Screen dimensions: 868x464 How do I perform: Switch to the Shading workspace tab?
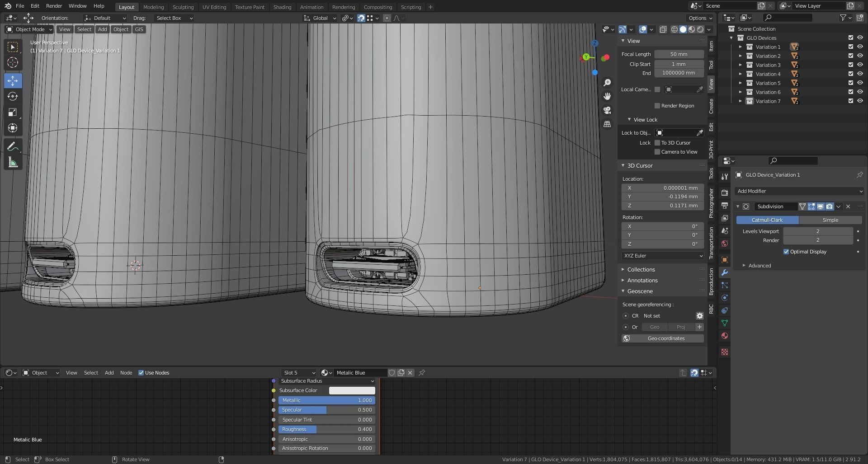282,7
